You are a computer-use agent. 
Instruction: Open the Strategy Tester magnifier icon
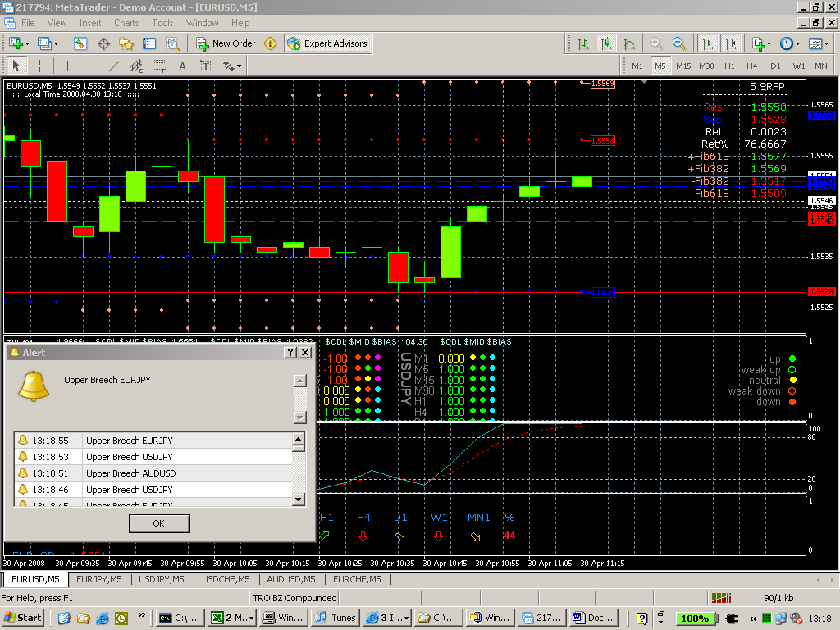[x=172, y=44]
